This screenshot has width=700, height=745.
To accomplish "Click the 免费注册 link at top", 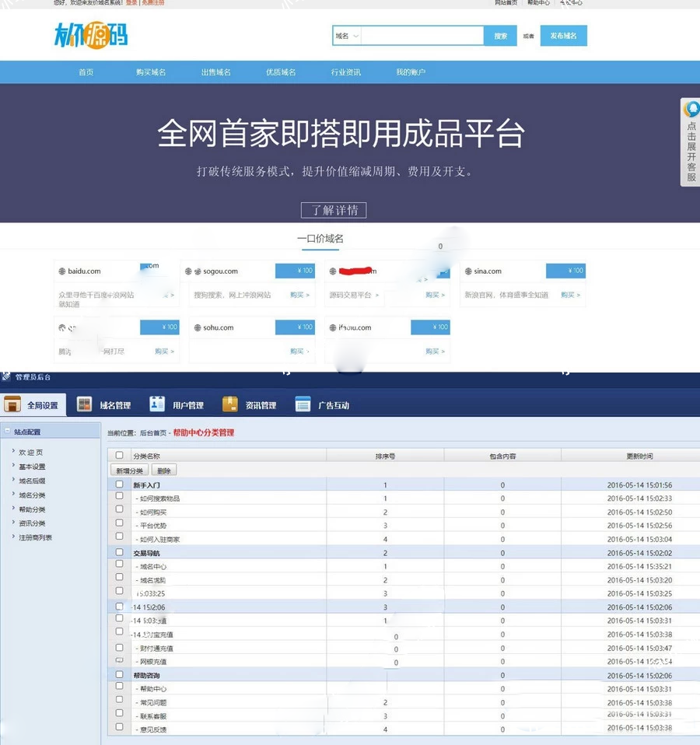I will pyautogui.click(x=152, y=2).
